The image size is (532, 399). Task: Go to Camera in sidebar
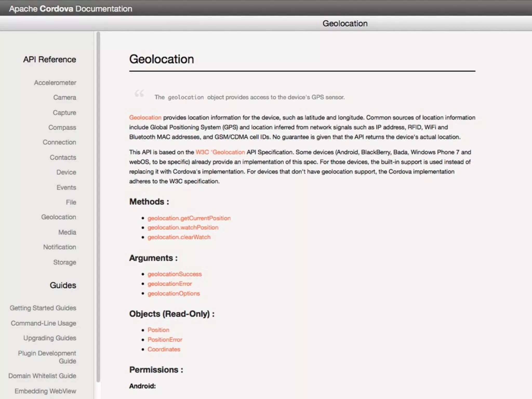pyautogui.click(x=65, y=97)
